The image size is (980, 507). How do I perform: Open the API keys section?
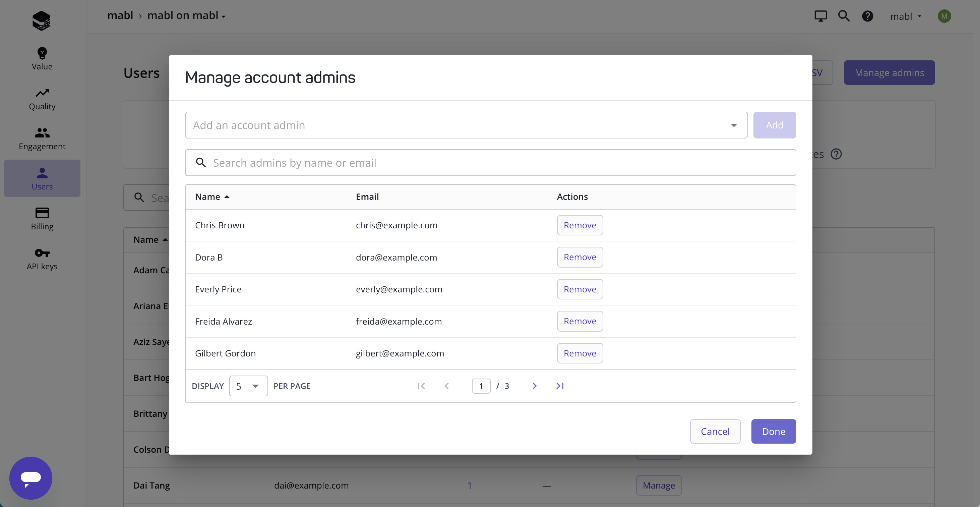(x=42, y=259)
